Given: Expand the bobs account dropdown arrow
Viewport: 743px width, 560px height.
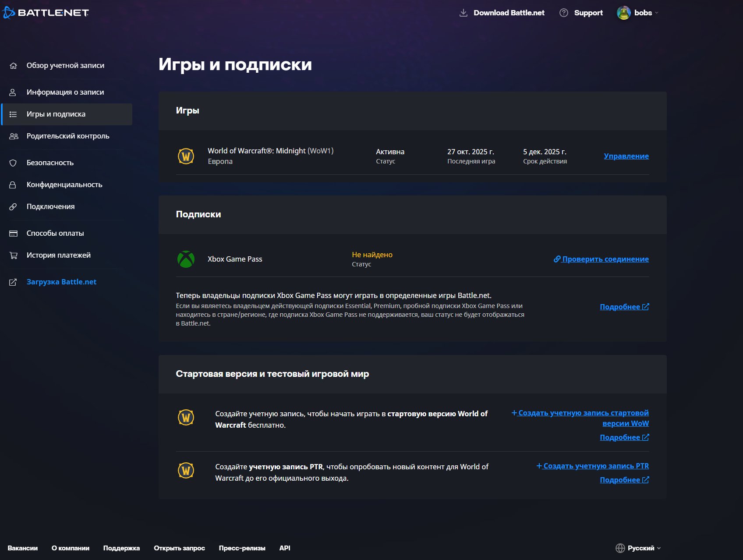Looking at the screenshot, I should pos(657,13).
